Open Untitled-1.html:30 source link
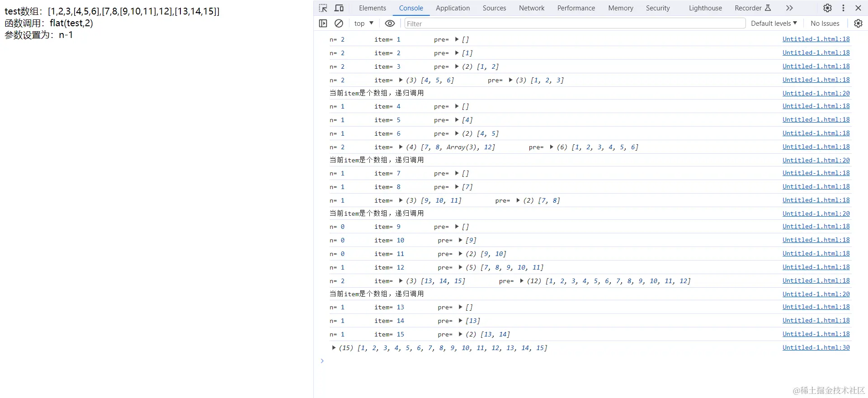The width and height of the screenshot is (868, 398). [816, 348]
